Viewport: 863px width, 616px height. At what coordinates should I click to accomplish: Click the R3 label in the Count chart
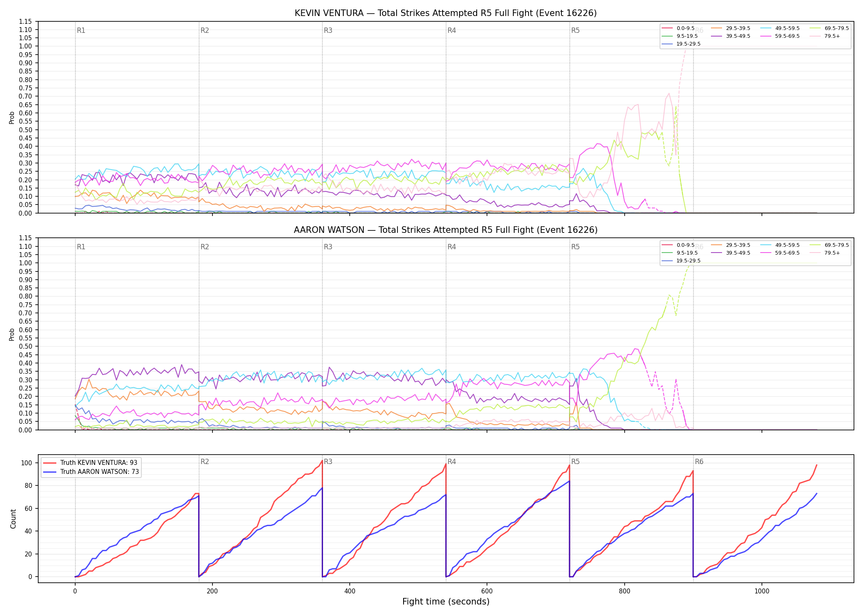[x=328, y=462]
